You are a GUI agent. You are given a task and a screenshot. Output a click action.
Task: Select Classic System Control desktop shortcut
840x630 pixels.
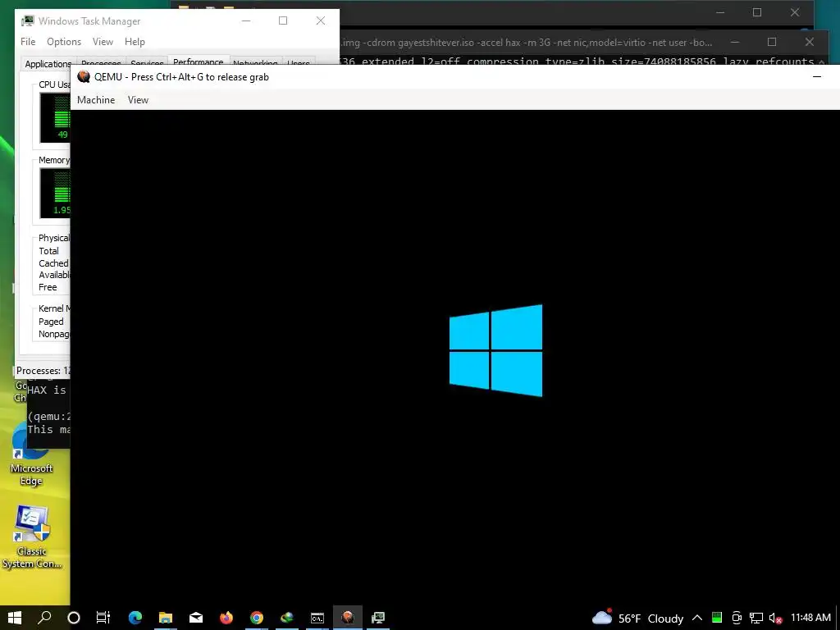click(32, 536)
